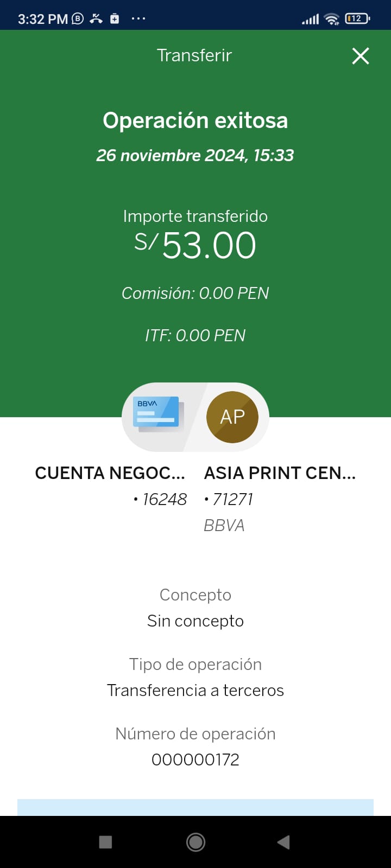Tap operation number 000000172

(195, 759)
